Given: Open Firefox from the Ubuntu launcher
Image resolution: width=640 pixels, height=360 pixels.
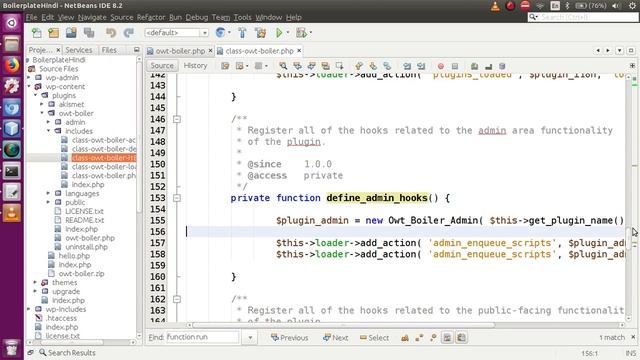Looking at the screenshot, I should 11,65.
